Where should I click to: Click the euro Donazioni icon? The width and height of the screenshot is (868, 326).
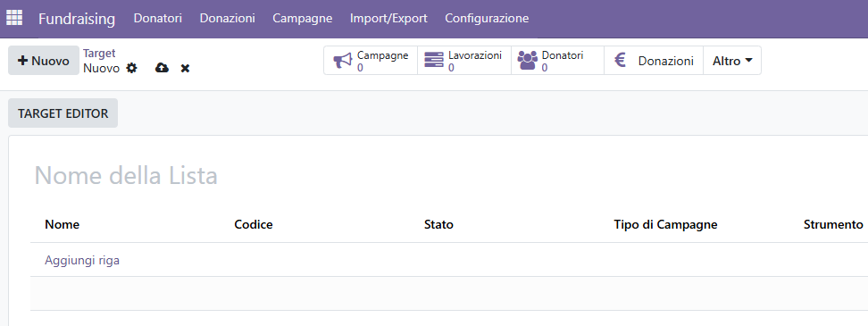click(621, 61)
